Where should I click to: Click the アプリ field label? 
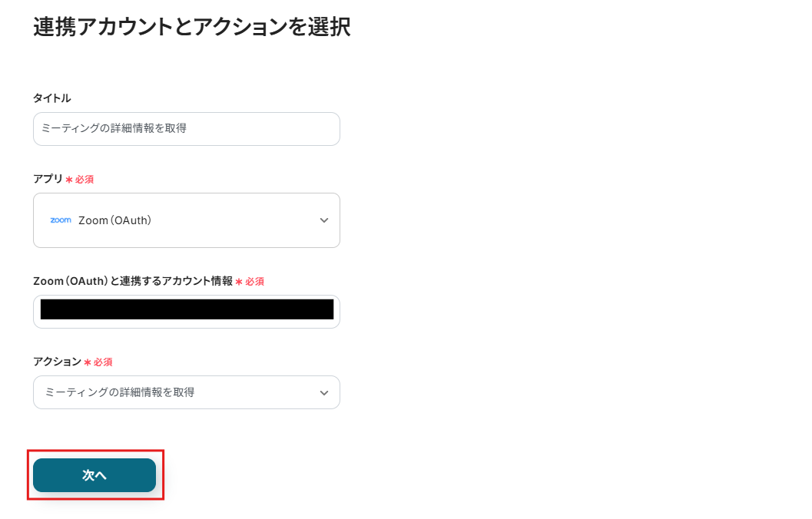(48, 179)
